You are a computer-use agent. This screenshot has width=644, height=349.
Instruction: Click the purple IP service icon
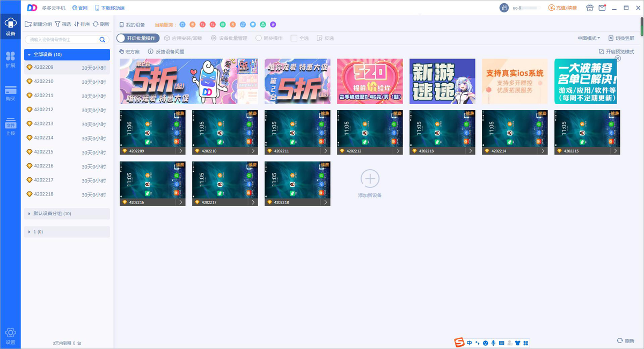click(273, 25)
